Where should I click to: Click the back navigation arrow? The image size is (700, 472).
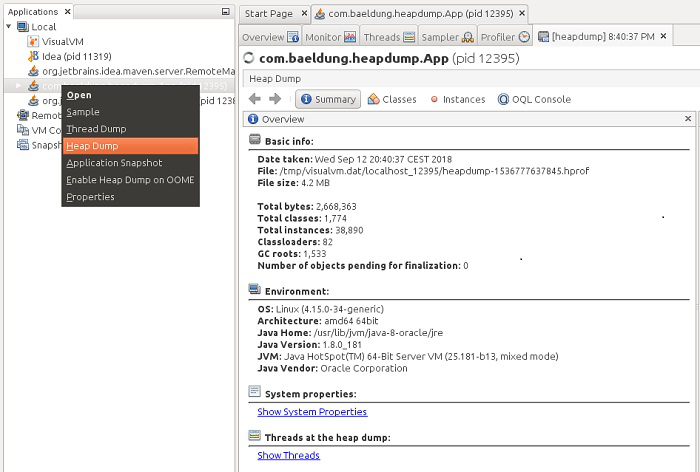(x=255, y=99)
